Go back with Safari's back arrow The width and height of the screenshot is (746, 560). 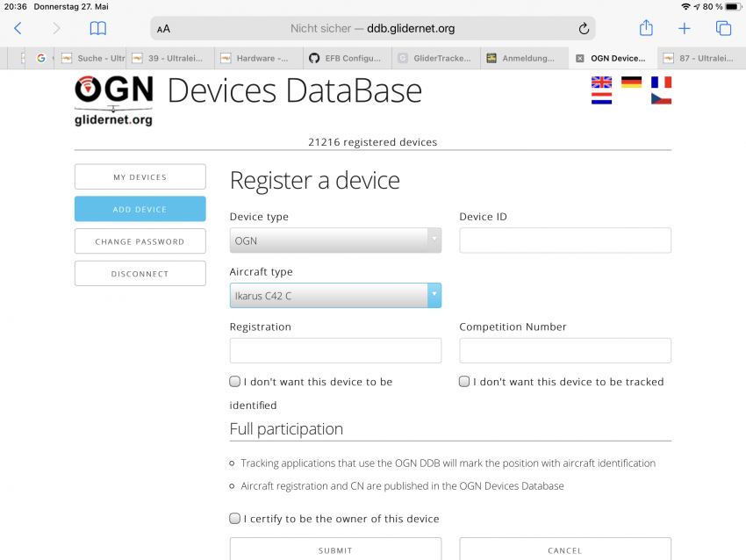(x=18, y=29)
